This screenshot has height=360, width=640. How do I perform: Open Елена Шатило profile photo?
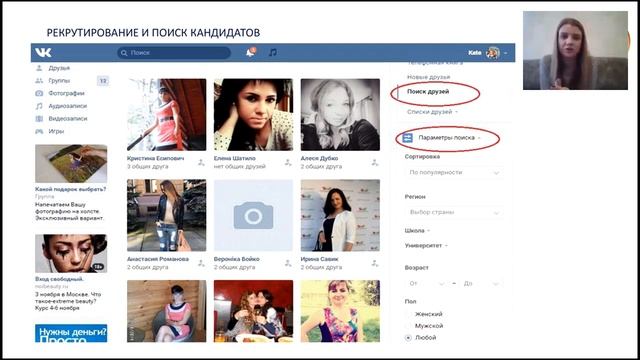tap(253, 115)
